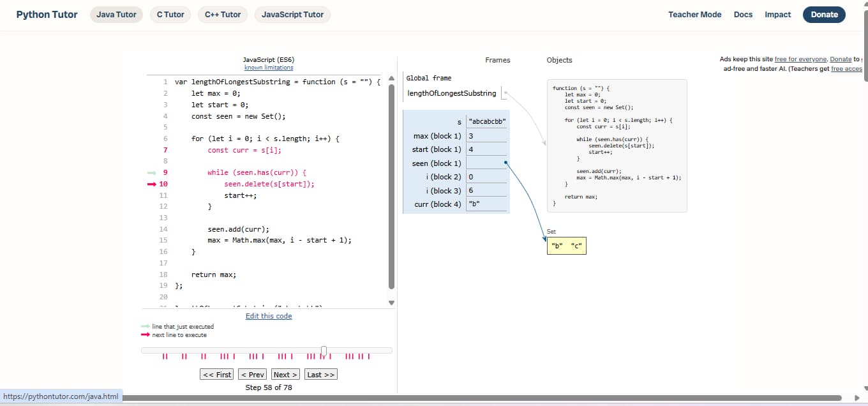Click the curr (block 4) value "b"
868x406 pixels.
(x=474, y=204)
